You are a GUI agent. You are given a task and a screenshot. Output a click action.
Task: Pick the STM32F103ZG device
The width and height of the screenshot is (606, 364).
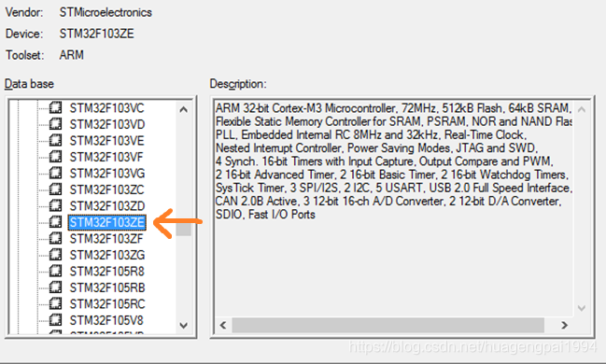107,255
